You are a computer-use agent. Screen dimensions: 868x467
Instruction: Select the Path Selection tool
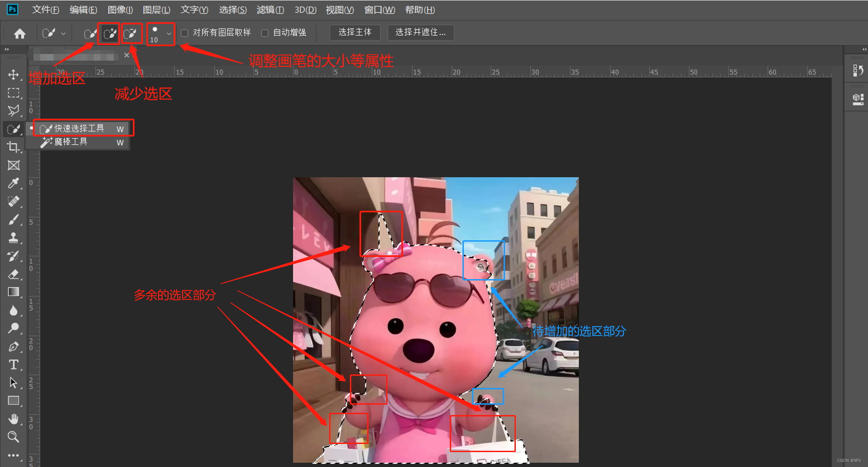[x=14, y=383]
